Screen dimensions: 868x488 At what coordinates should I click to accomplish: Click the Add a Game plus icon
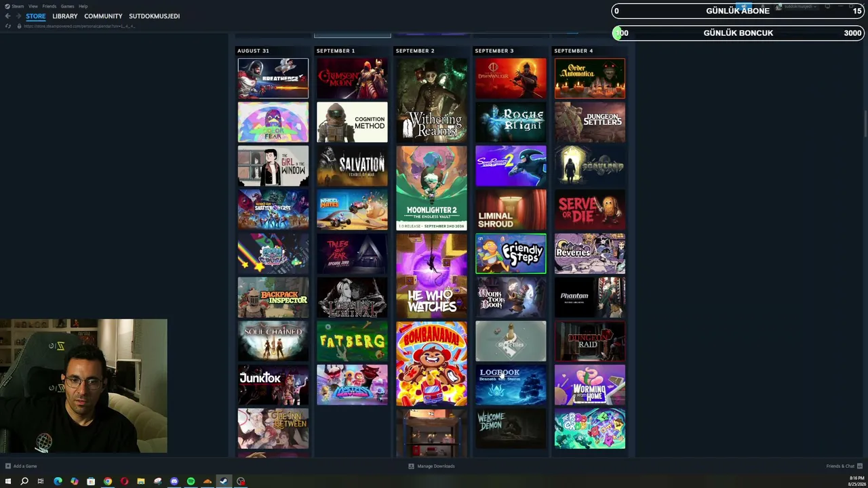click(x=7, y=466)
